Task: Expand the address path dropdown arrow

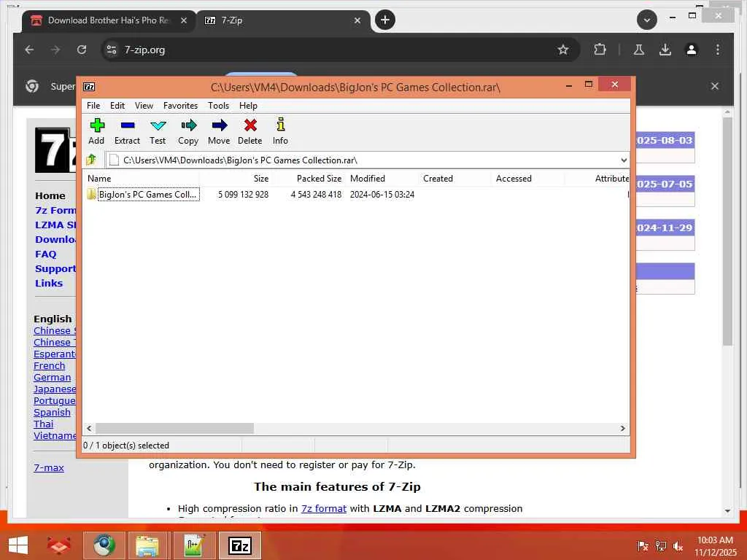Action: (x=624, y=160)
